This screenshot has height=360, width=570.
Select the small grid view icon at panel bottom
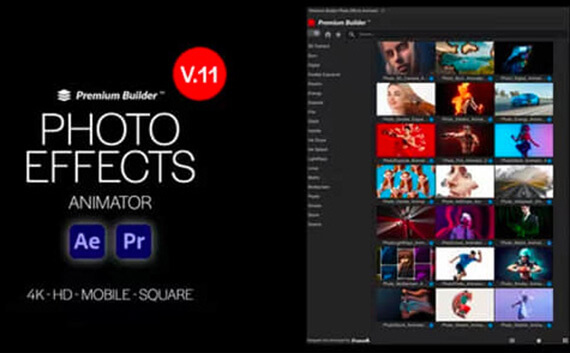[512, 341]
